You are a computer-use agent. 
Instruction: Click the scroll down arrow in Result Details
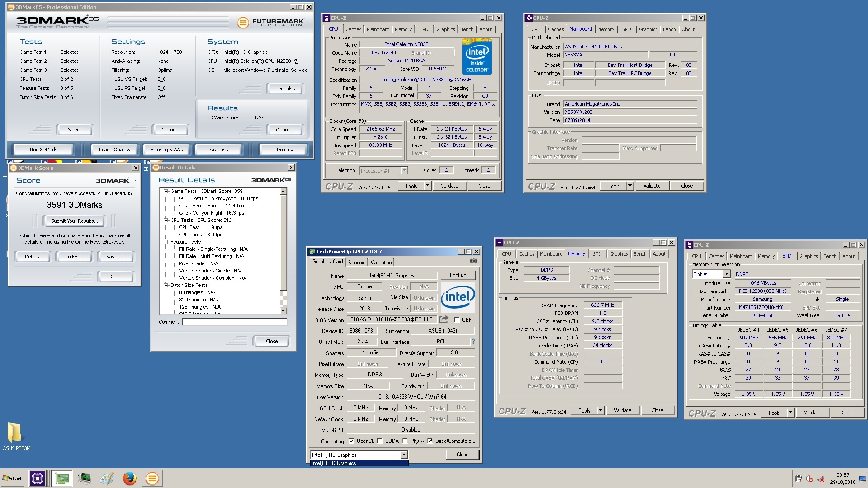283,311
